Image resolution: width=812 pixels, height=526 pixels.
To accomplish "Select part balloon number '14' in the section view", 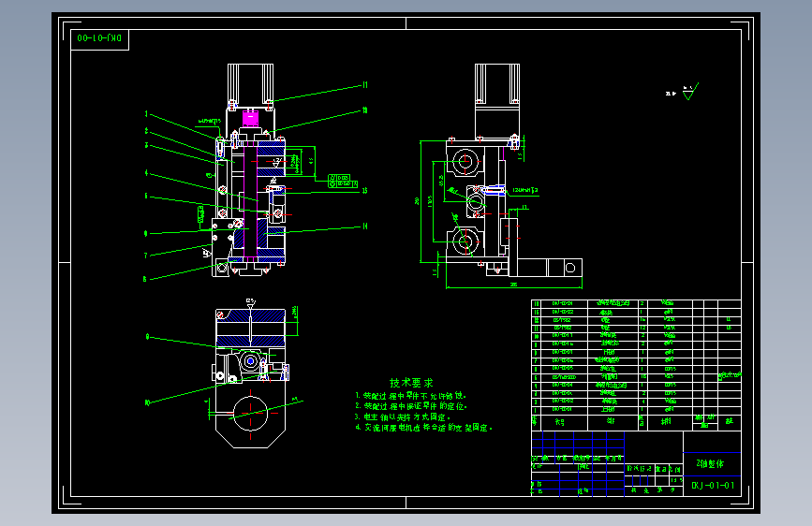I will [x=365, y=226].
